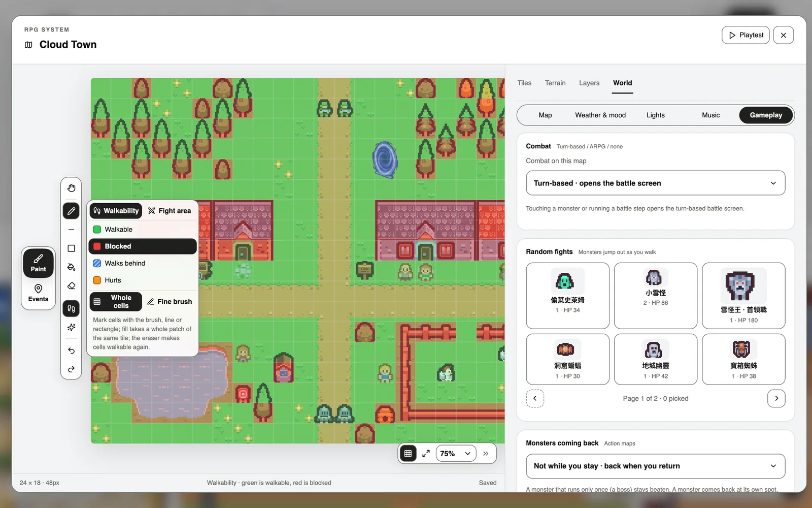812x508 pixels.
Task: Open the Weather & mood section
Action: [x=600, y=115]
